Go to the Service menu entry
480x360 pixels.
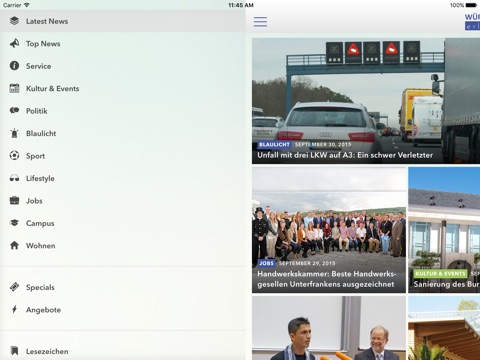tap(123, 66)
